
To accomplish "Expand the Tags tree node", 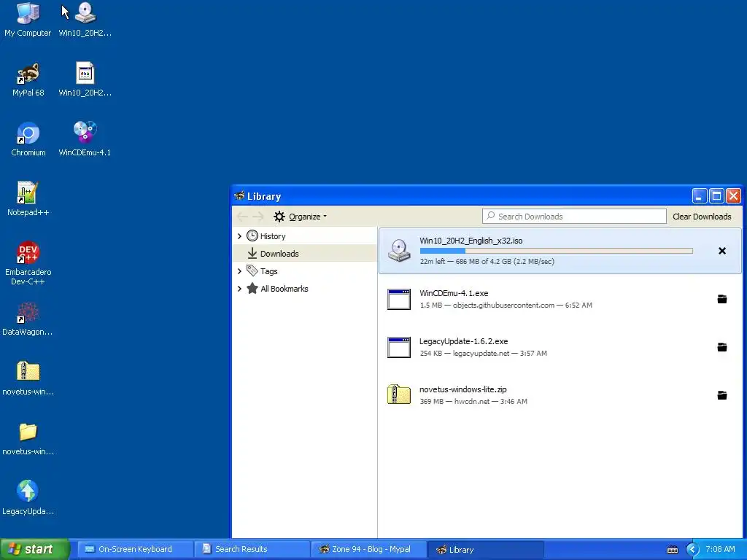I will coord(239,271).
